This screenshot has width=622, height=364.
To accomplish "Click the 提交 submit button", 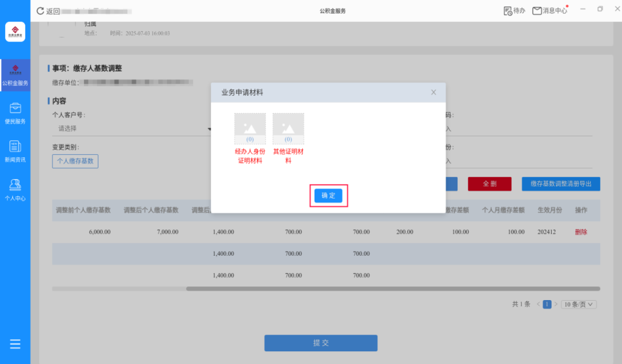I will click(x=321, y=343).
